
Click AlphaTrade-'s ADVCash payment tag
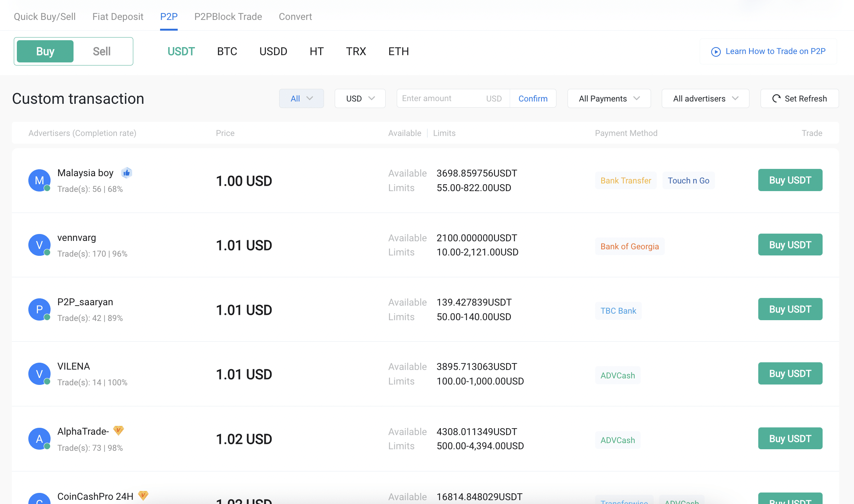coord(618,440)
